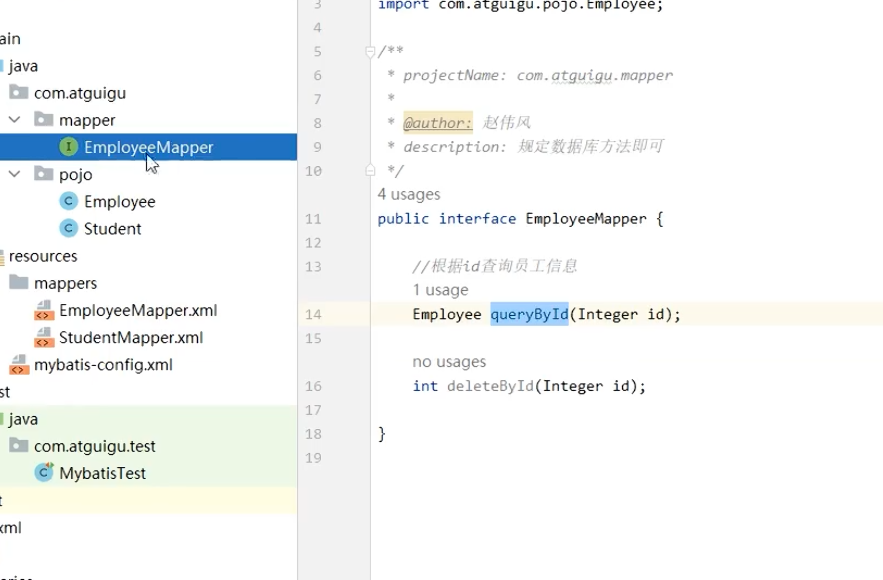The image size is (883, 580).
Task: Select the resources folder
Action: pos(43,256)
